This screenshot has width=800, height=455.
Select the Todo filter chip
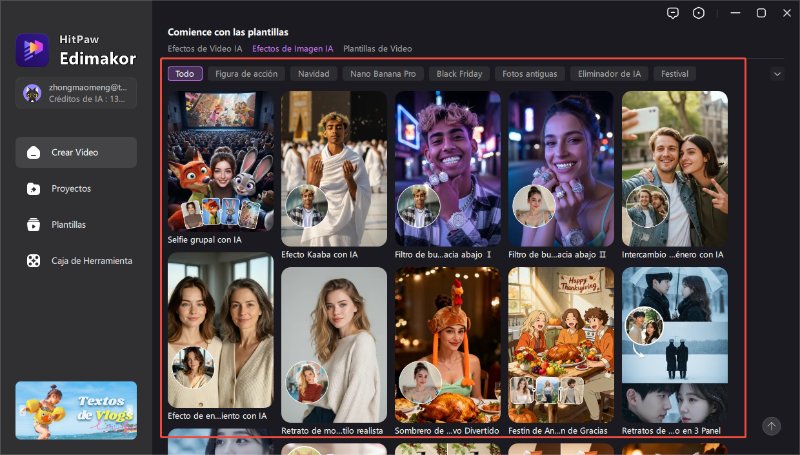[185, 74]
